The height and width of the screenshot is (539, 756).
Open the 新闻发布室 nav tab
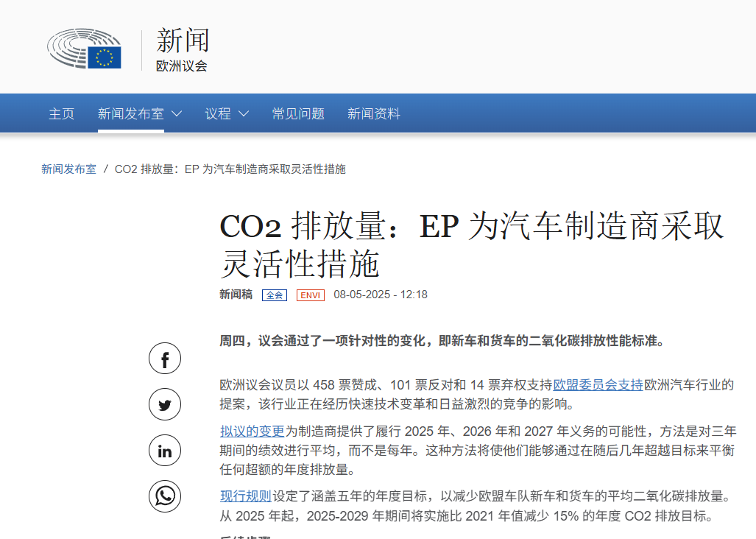131,114
